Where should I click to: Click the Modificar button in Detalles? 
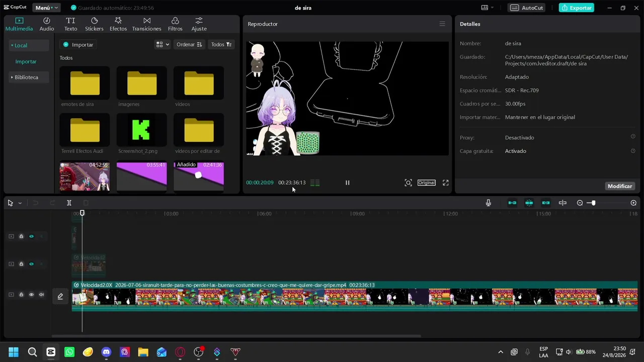(x=619, y=186)
